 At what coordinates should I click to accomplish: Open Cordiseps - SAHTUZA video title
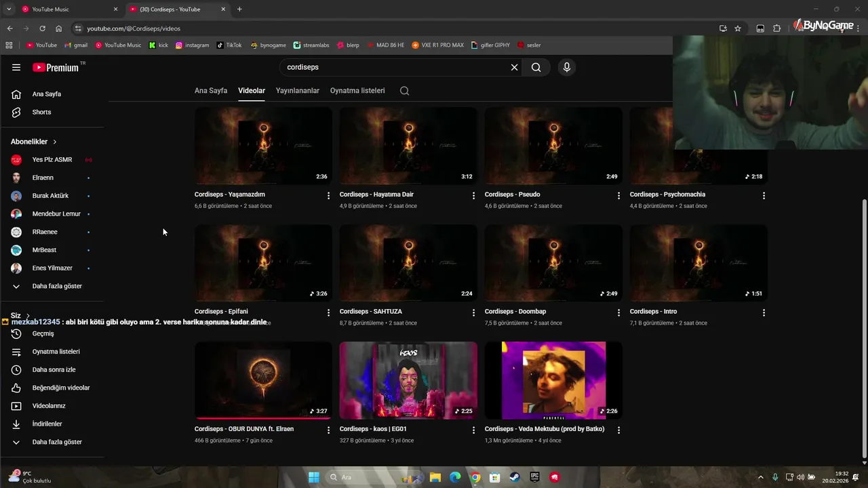point(370,312)
